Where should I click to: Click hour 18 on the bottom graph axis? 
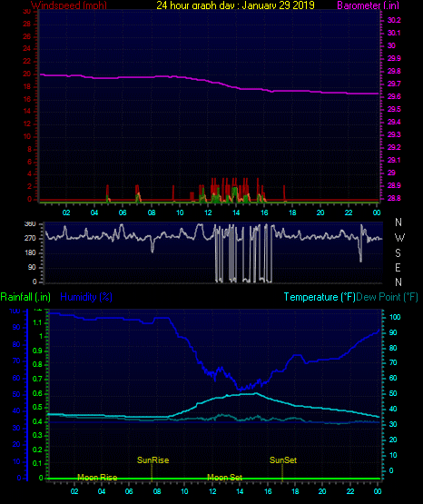tap(295, 491)
